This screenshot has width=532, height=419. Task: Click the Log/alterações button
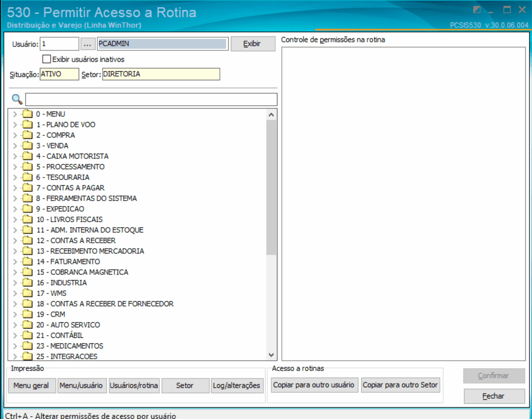[237, 385]
